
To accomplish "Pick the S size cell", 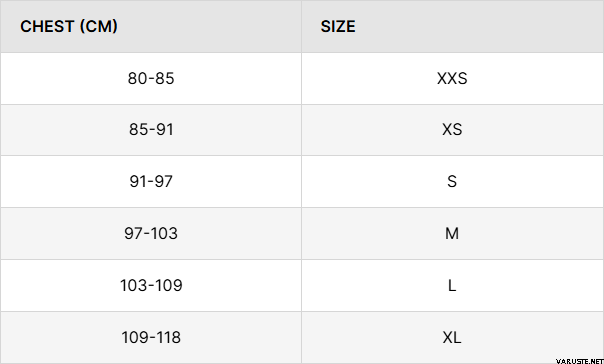I will click(x=452, y=181).
